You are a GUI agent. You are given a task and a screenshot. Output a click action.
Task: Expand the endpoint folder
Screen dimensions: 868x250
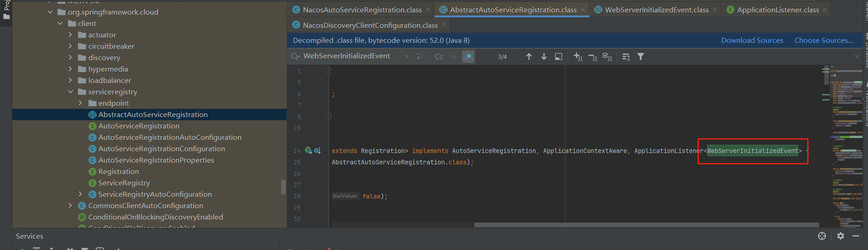pos(81,103)
